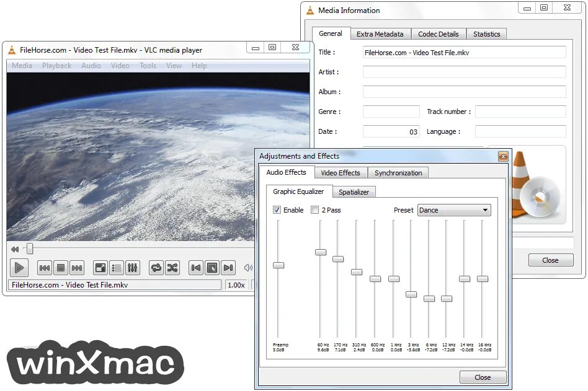
Task: Switch to Codec Details tab
Action: (x=439, y=34)
